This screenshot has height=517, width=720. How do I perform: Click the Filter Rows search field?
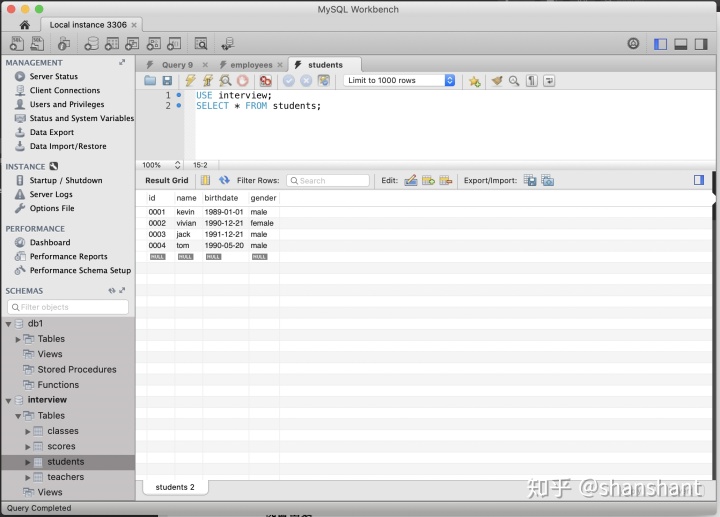tap(328, 180)
